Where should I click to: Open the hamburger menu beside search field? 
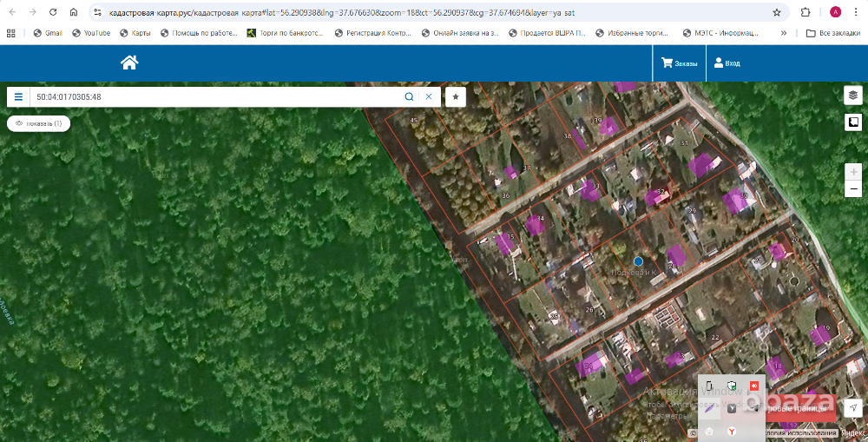coord(18,96)
